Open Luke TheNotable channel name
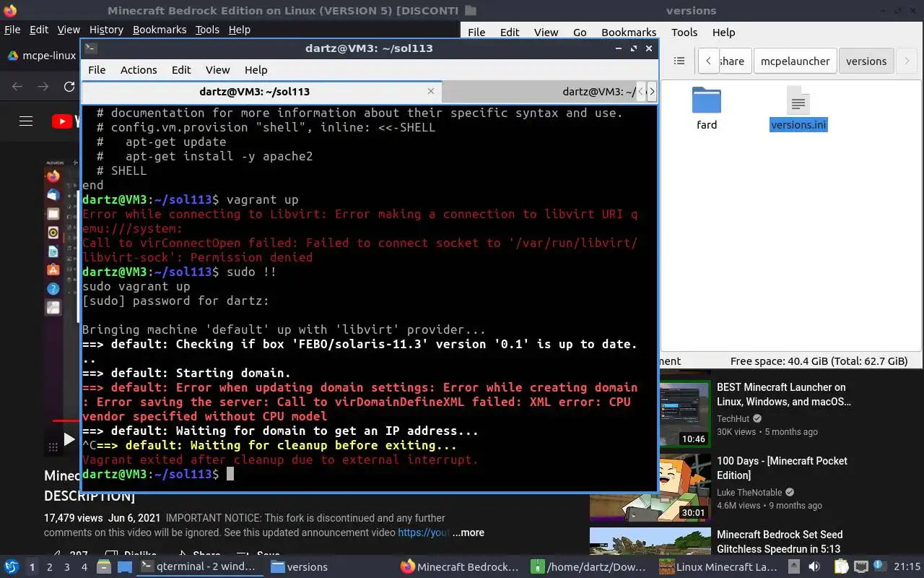This screenshot has width=924, height=578. pyautogui.click(x=749, y=492)
